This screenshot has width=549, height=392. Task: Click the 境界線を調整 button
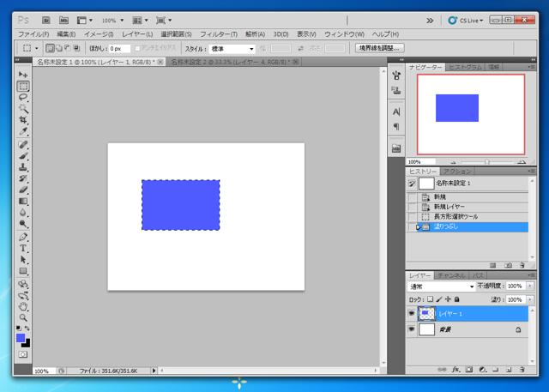(x=379, y=48)
